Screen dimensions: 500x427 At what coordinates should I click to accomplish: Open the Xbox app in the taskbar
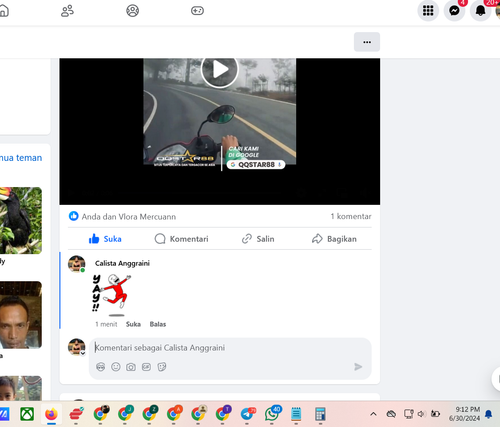coord(27,414)
